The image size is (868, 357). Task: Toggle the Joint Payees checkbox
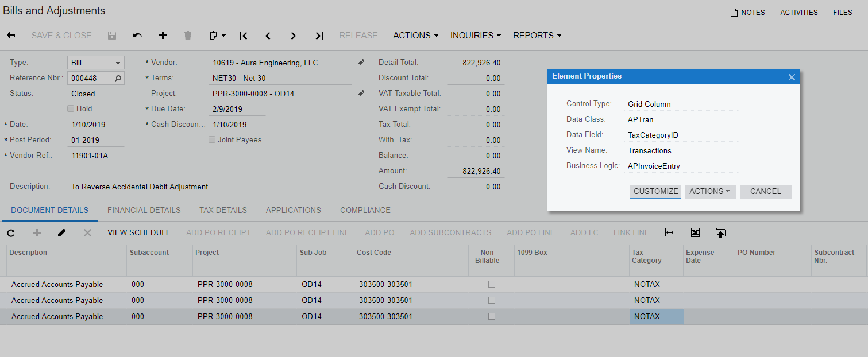tap(212, 139)
